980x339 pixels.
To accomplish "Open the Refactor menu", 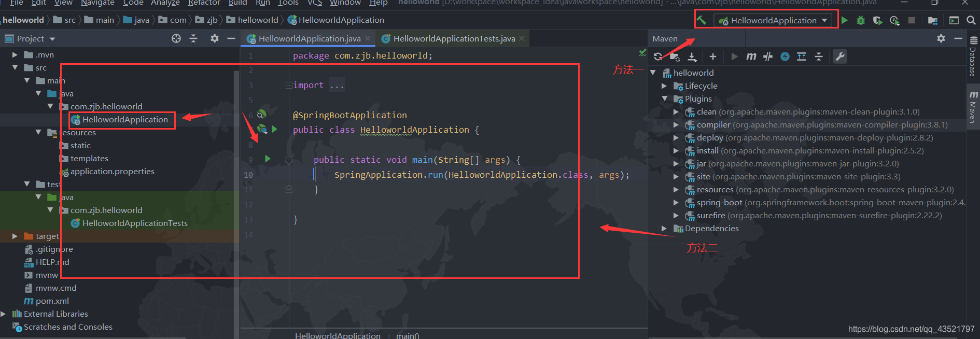I will (x=204, y=3).
